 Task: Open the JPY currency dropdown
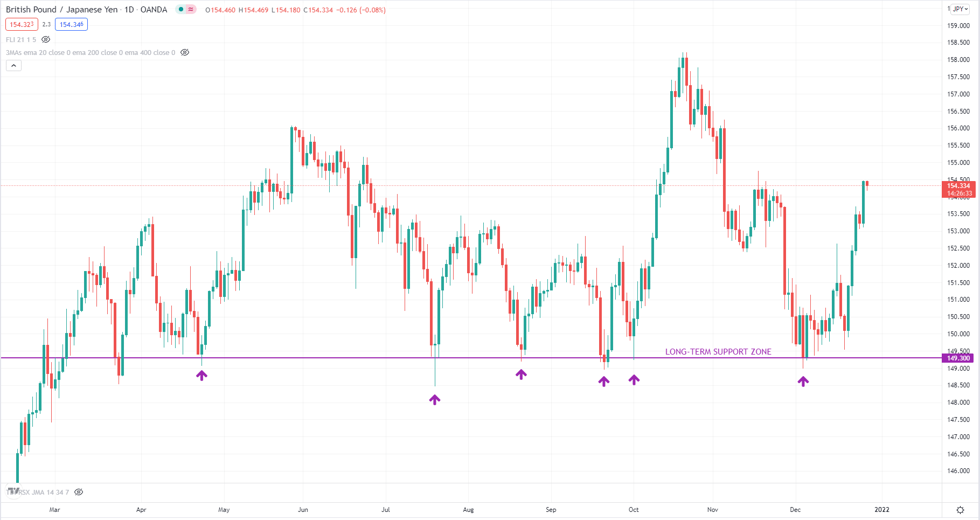[960, 9]
